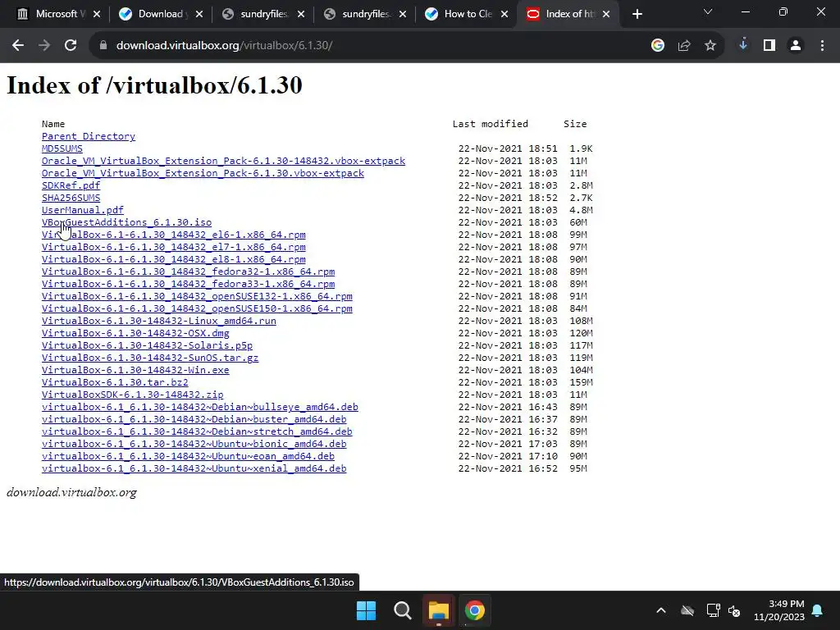Download the Win.exe installer
The image size is (840, 630).
click(x=135, y=371)
